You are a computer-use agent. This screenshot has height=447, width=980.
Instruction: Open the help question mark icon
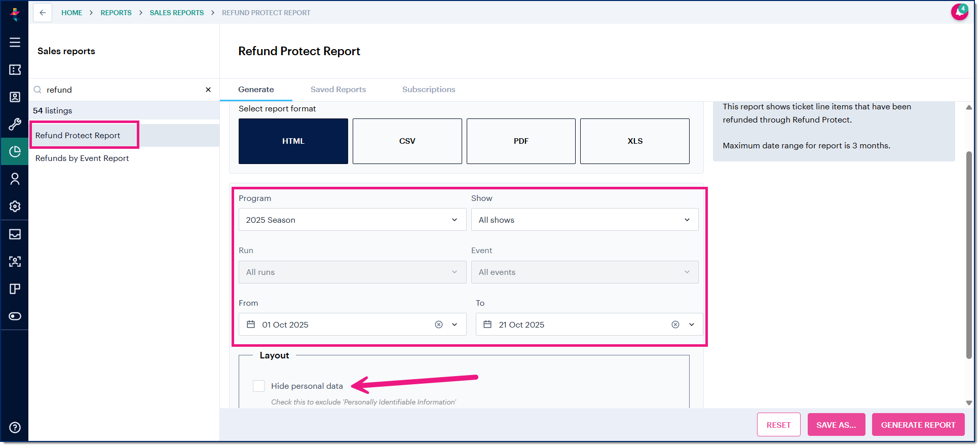point(15,427)
